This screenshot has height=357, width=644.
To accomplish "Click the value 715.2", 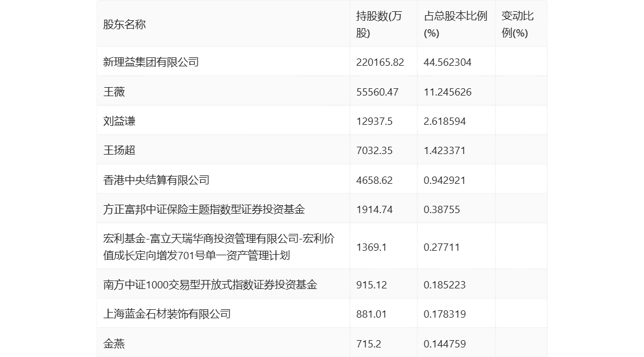I will pos(368,344).
